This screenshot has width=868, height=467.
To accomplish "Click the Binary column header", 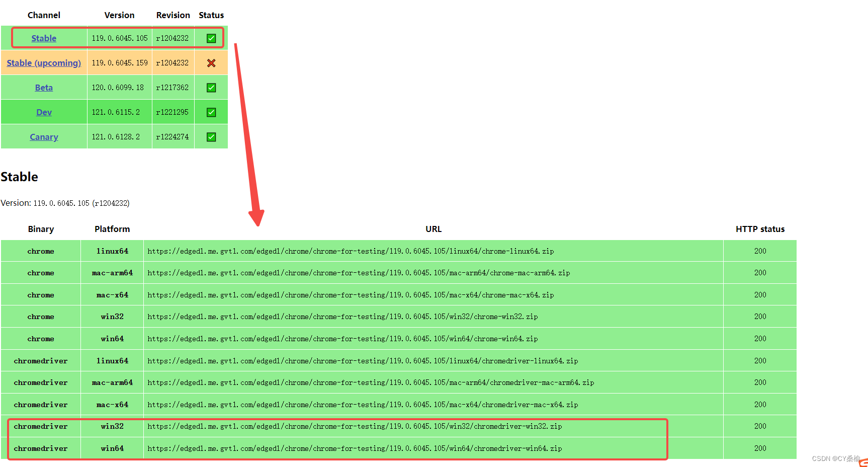I will point(41,229).
